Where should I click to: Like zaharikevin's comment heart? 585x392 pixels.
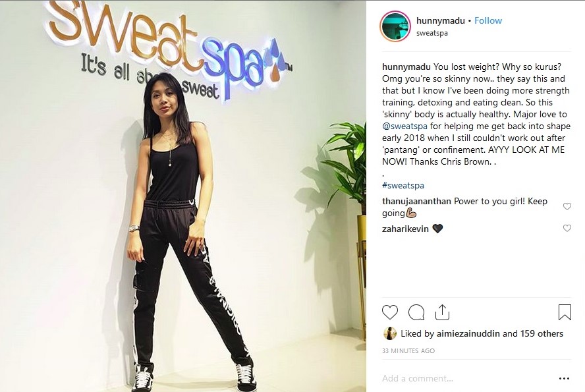click(x=567, y=228)
